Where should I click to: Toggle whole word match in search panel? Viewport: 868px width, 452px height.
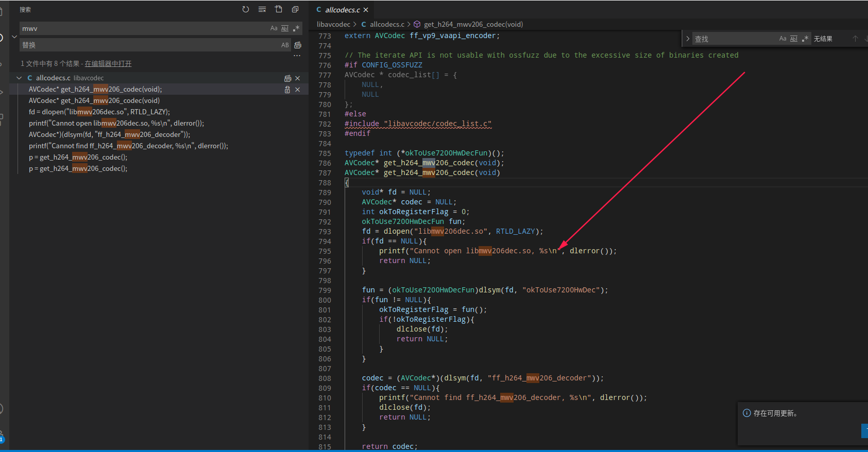coord(285,28)
